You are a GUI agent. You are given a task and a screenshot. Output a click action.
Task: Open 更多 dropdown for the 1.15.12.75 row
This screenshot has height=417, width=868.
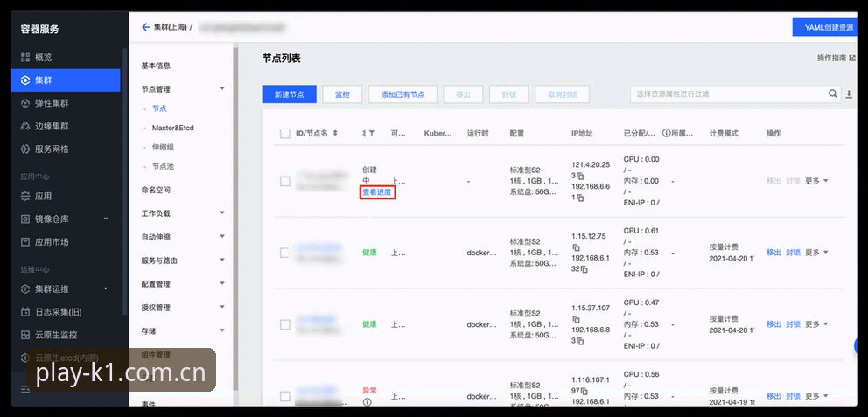point(816,253)
